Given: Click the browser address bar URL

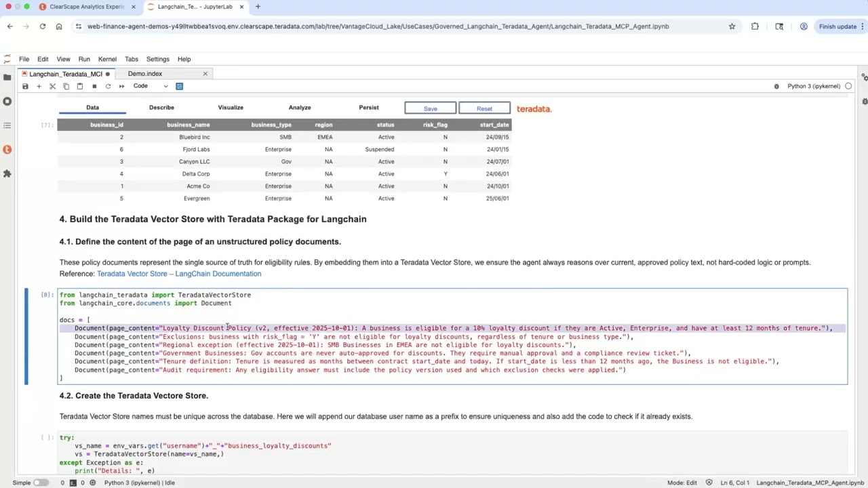Looking at the screenshot, I should pyautogui.click(x=378, y=26).
